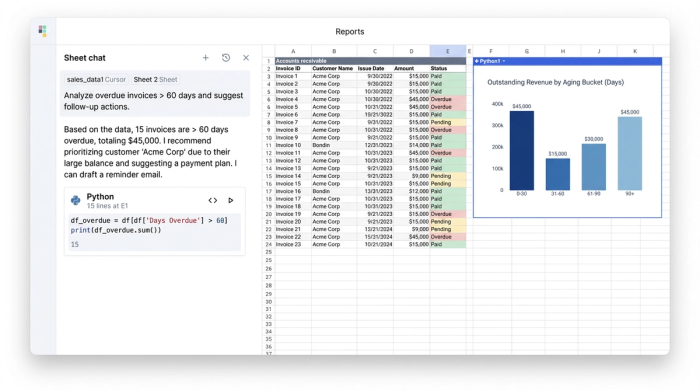Click the user prompt about overdue invoices

coord(154,101)
